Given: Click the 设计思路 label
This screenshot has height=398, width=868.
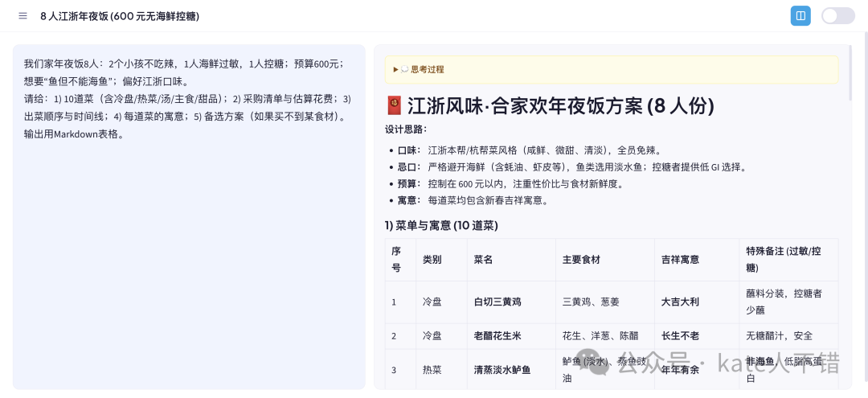Looking at the screenshot, I should (407, 129).
